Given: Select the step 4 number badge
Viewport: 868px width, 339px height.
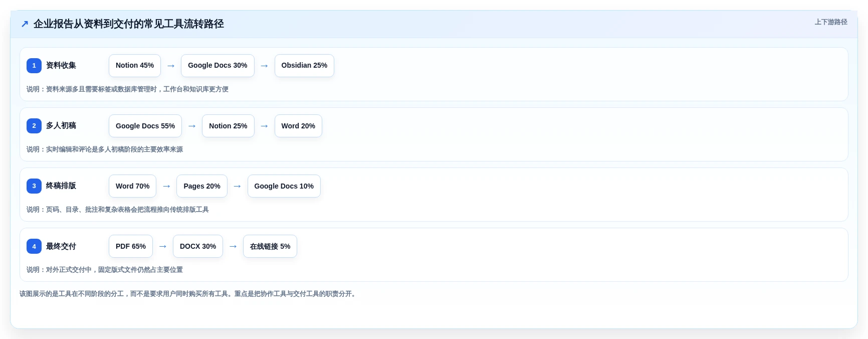Looking at the screenshot, I should click(x=34, y=246).
